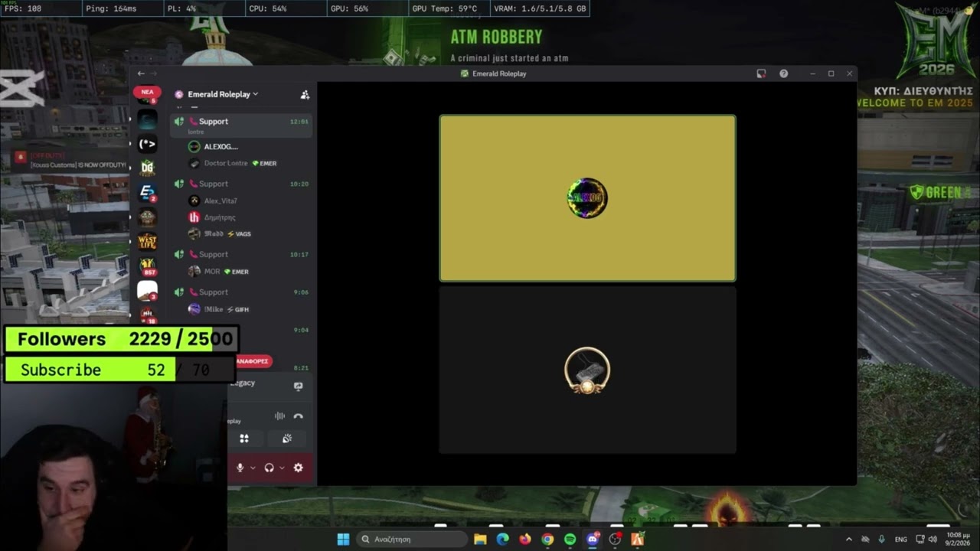
Task: Open the Discord help question-mark icon
Action: pyautogui.click(x=783, y=73)
